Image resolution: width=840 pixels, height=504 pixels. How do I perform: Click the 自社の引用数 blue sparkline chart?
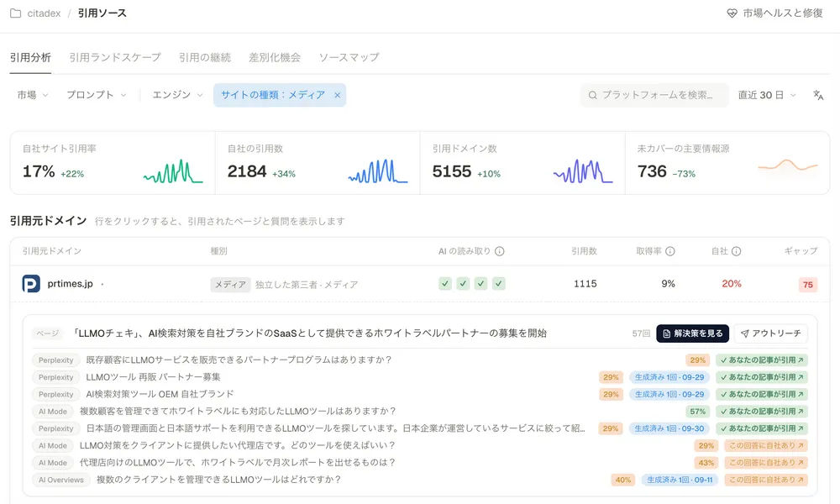[378, 171]
